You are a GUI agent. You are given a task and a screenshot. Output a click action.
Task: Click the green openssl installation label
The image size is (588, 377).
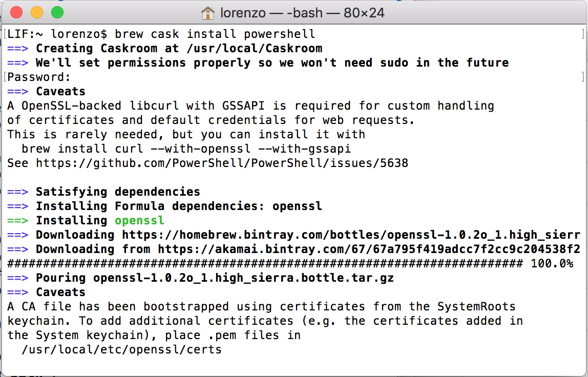pyautogui.click(x=139, y=220)
